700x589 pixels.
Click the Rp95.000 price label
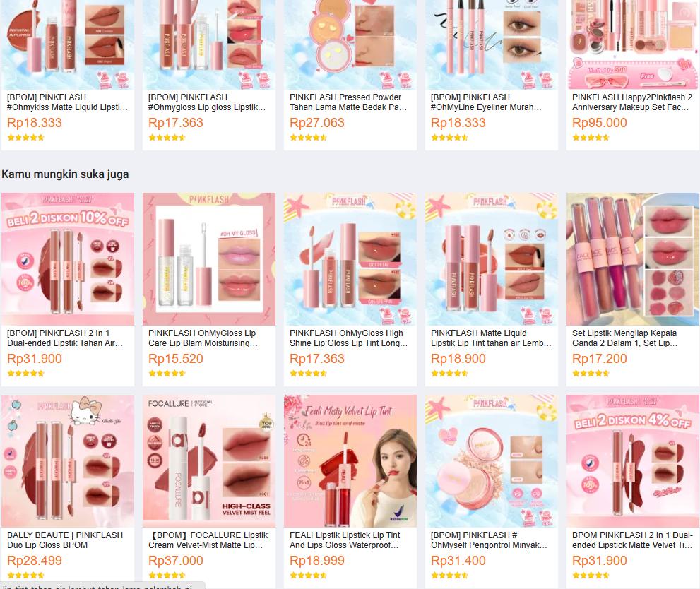coord(599,123)
